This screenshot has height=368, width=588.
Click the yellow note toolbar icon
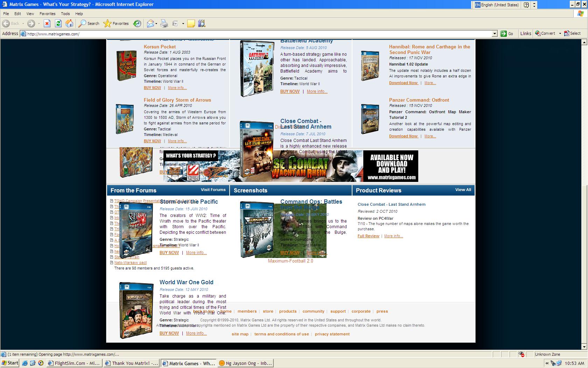[x=191, y=23]
